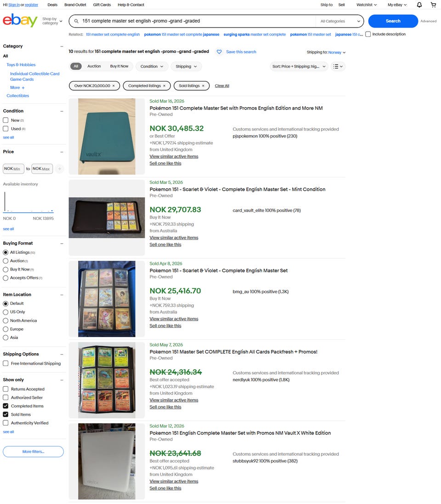Screen dimensions: 441x504
Task: Check the Used condition checkbox
Action: [6, 129]
